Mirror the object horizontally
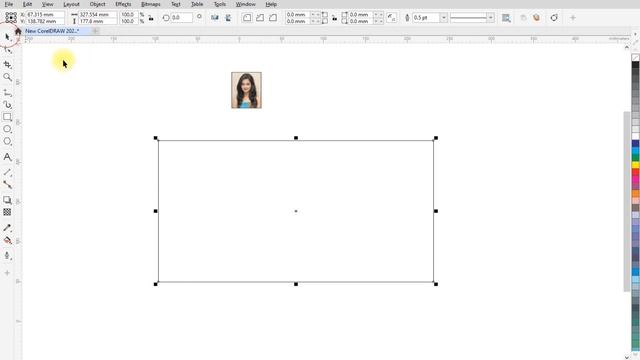Screen dimensions: 640x360 point(215,18)
